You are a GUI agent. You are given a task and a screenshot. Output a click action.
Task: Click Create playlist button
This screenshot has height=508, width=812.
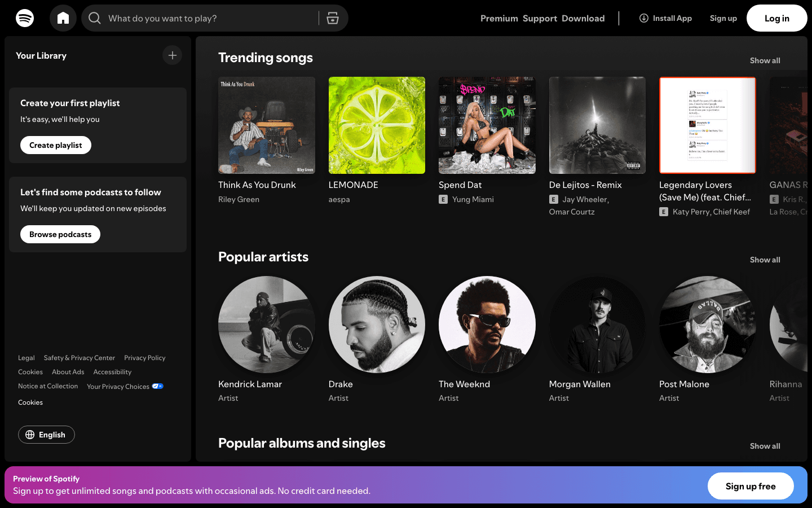56,145
